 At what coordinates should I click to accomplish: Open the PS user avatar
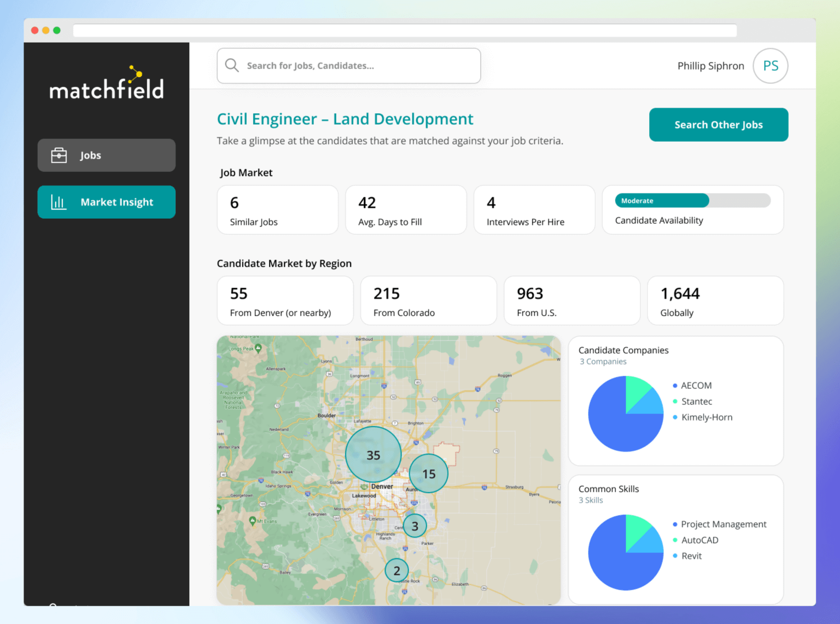[770, 66]
